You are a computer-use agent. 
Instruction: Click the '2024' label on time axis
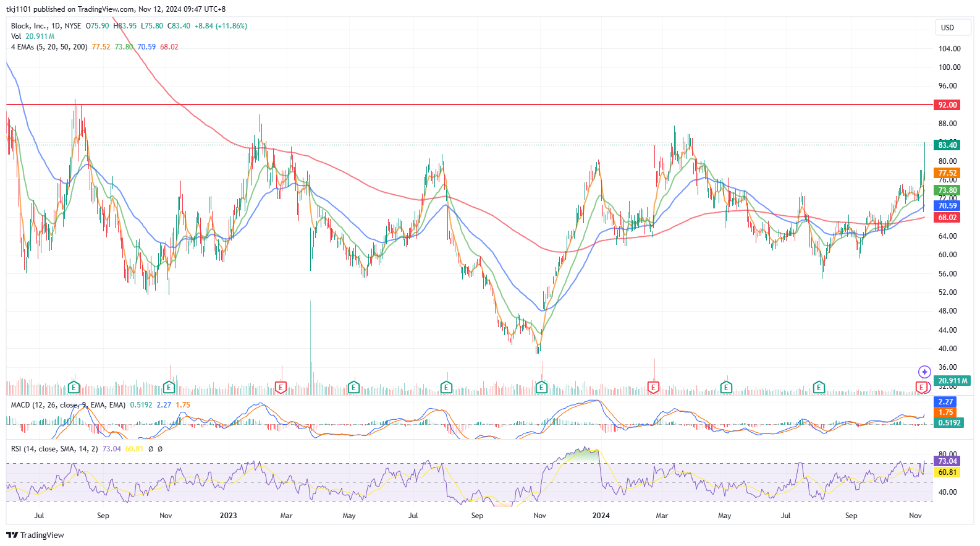pos(601,516)
